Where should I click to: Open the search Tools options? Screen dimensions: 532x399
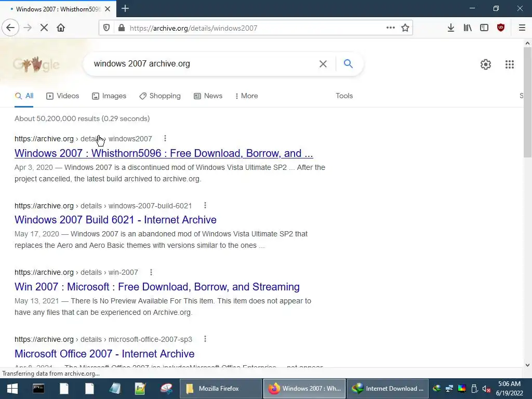pyautogui.click(x=344, y=96)
